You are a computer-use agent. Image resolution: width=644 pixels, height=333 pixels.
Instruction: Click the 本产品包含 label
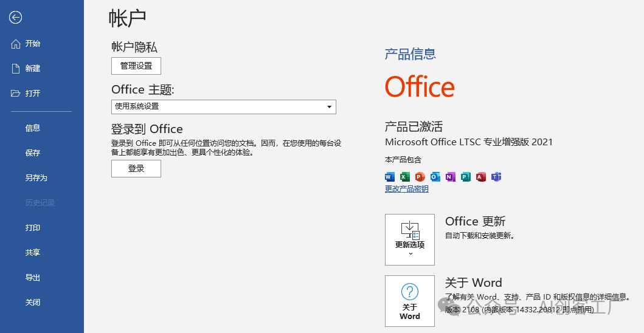[403, 160]
